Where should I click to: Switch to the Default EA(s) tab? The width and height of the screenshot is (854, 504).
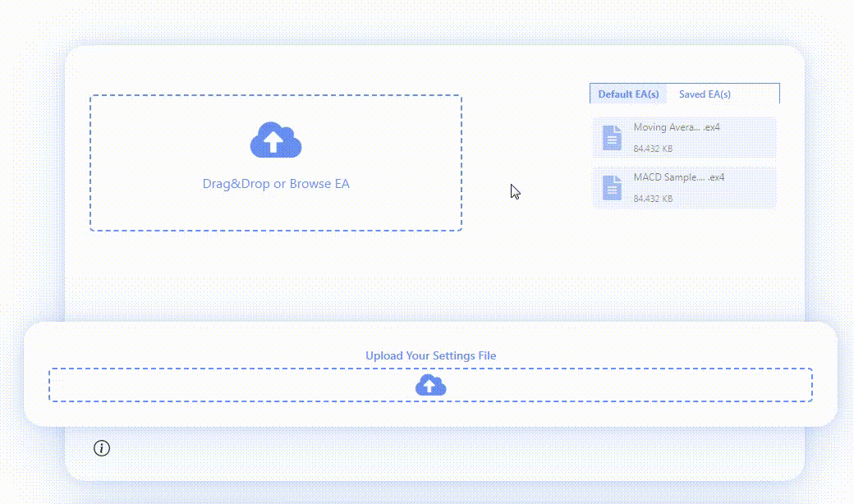628,94
